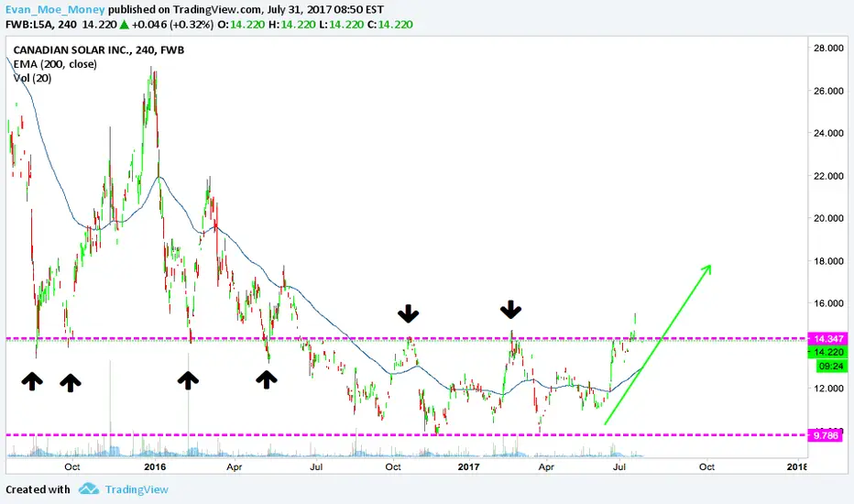Click the 22.000 price axis value
The width and height of the screenshot is (854, 504).
coord(827,176)
